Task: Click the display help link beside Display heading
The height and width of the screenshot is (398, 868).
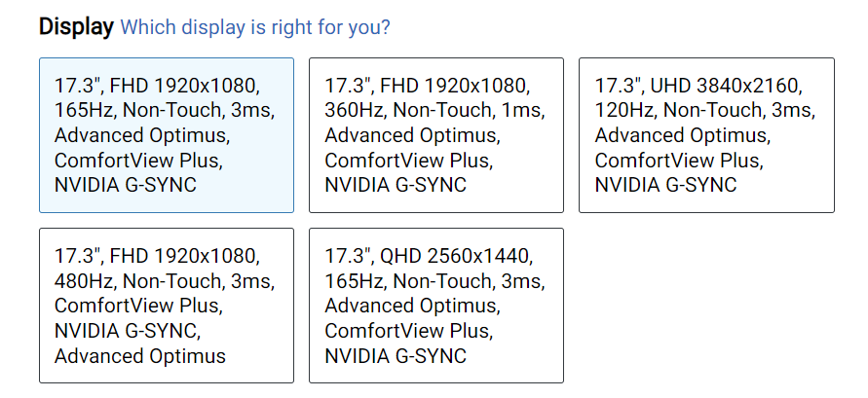Action: pos(255,27)
